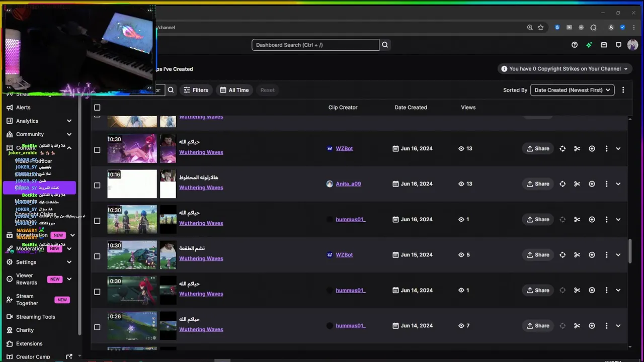644x362 pixels.
Task: Click round feature icon on Anita_a09 clip
Action: (x=562, y=184)
